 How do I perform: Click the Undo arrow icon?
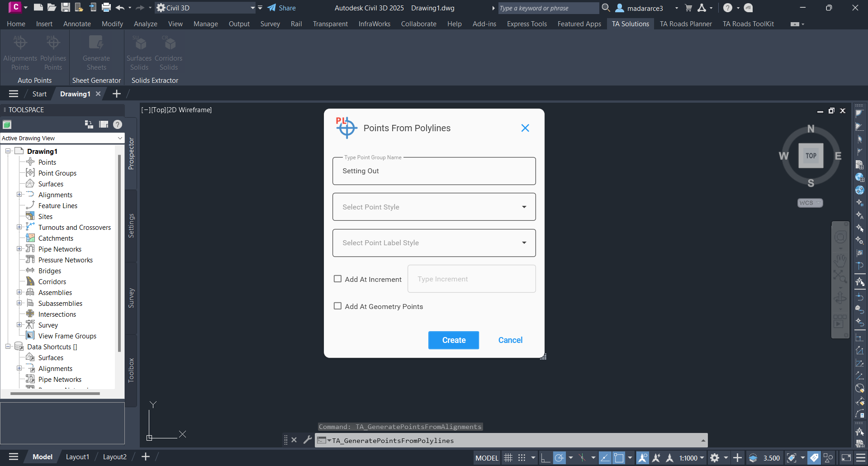120,7
